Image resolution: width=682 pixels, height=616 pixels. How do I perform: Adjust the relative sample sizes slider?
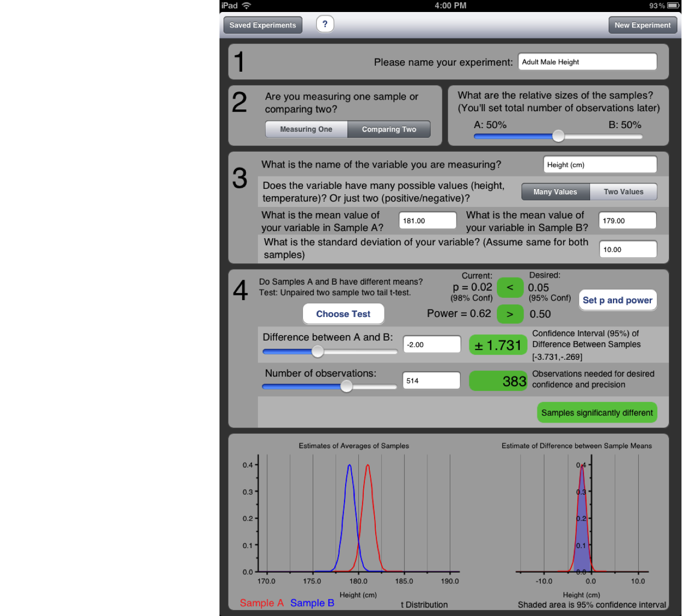[x=558, y=136]
